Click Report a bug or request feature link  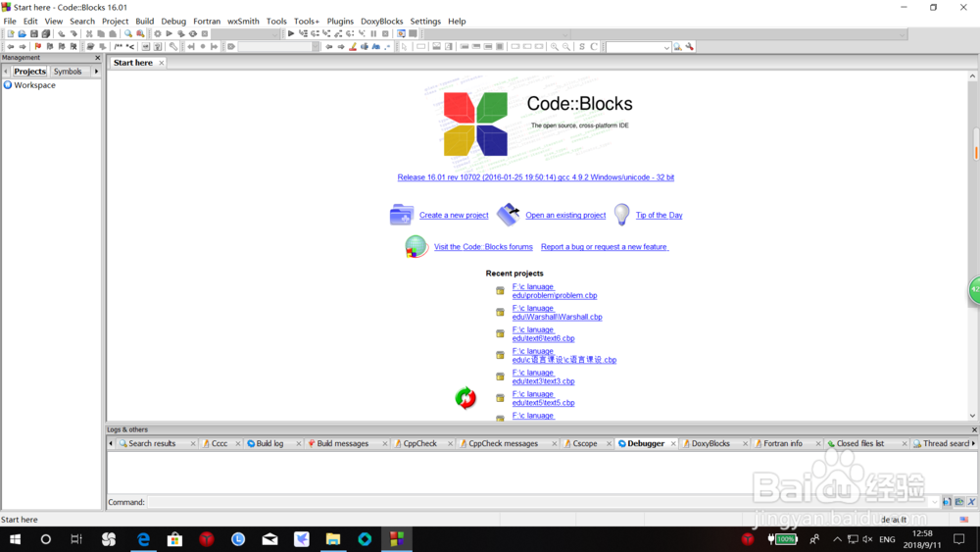[605, 247]
